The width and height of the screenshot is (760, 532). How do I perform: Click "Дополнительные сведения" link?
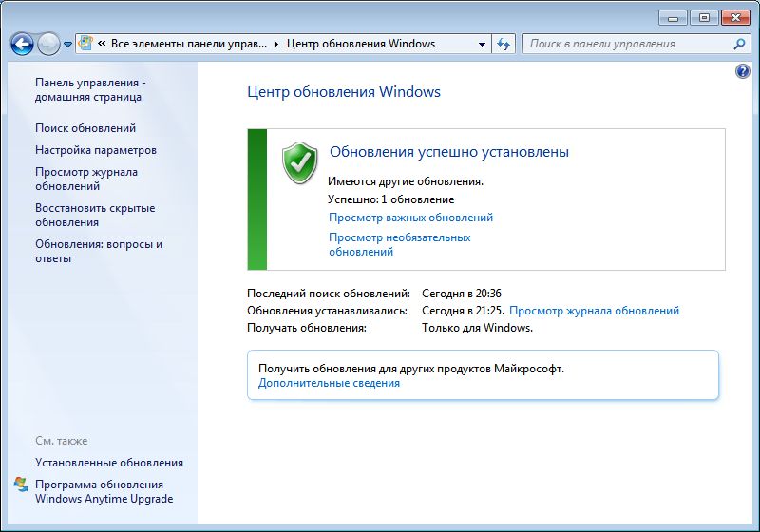329,383
